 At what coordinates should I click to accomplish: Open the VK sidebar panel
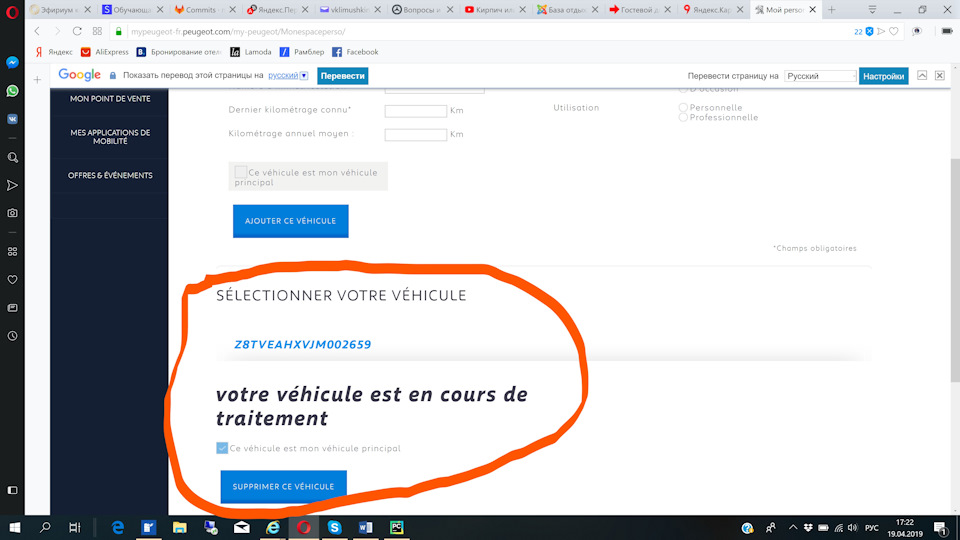pyautogui.click(x=12, y=118)
